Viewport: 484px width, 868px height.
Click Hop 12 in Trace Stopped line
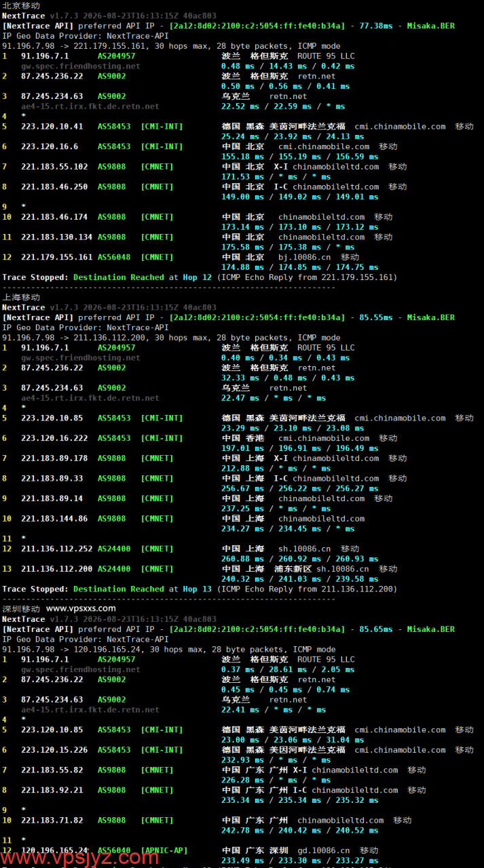pyautogui.click(x=198, y=277)
